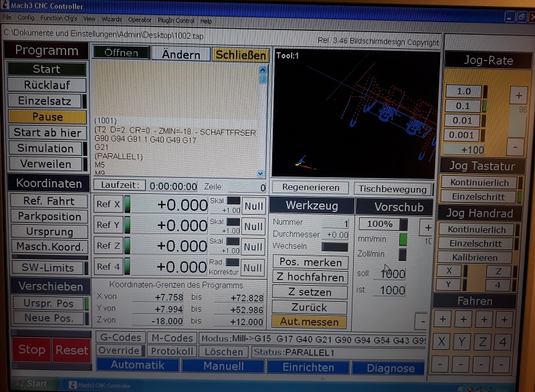Screen dimensions: 535x392
Task: Click Null button for axis 4
Action: click(x=253, y=268)
